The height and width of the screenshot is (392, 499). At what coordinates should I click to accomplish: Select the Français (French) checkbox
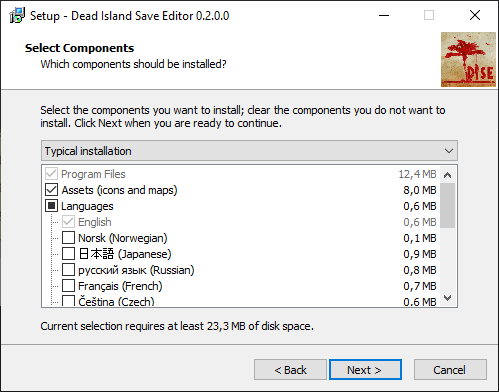(x=68, y=286)
